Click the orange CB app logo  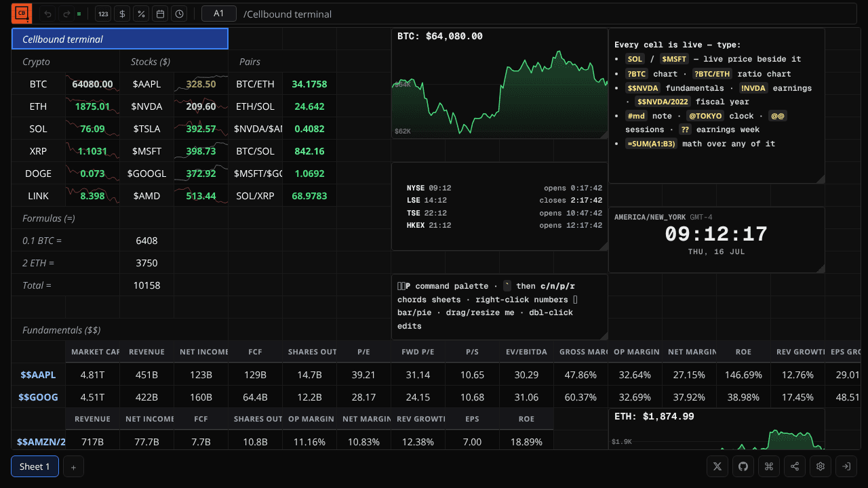coord(22,14)
